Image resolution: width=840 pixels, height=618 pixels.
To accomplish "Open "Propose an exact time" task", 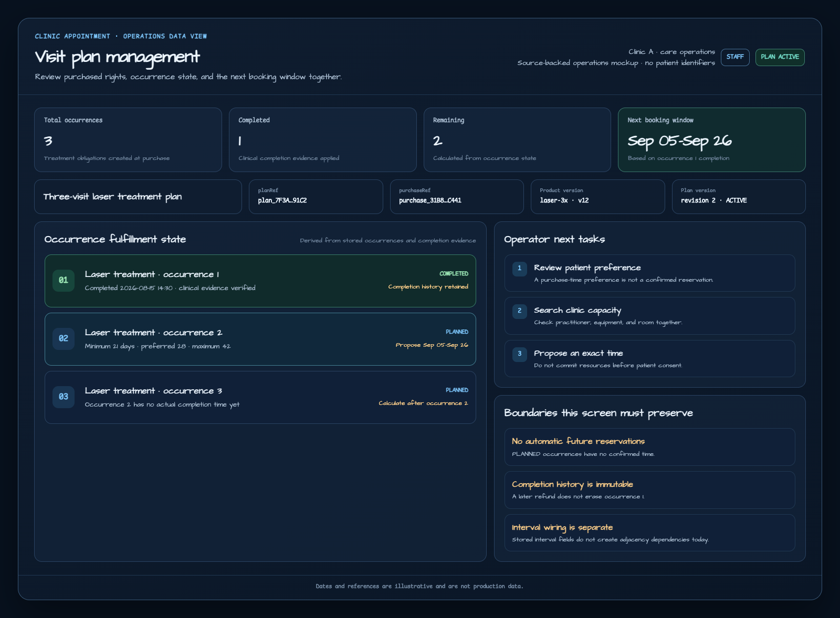I will 650,358.
